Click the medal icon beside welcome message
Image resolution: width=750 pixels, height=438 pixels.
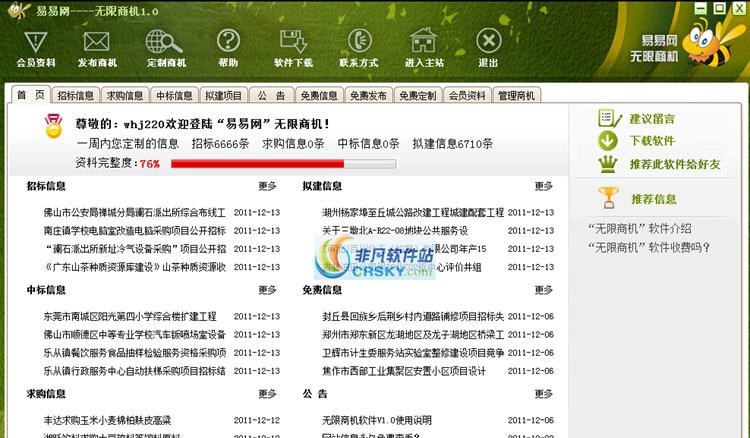pyautogui.click(x=54, y=126)
